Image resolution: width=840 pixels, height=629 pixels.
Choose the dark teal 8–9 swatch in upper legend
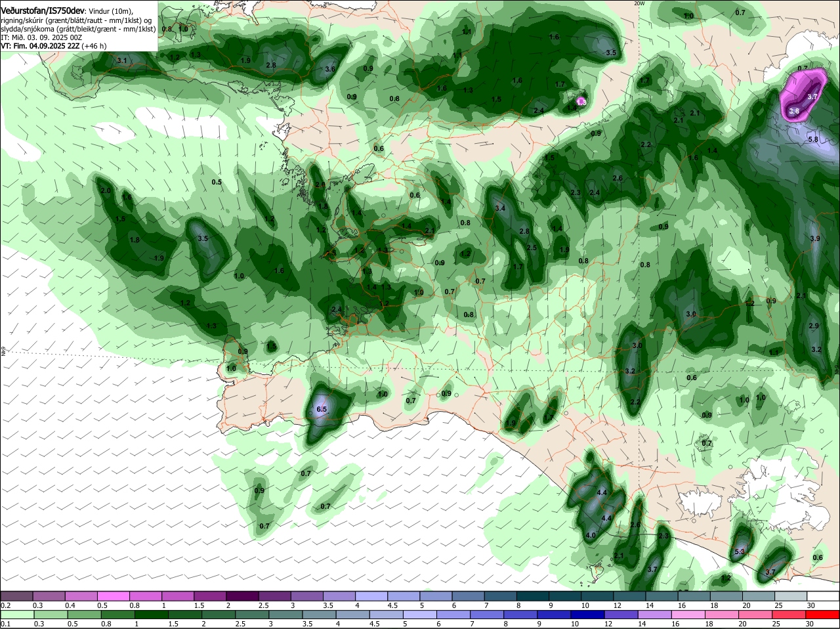click(532, 596)
